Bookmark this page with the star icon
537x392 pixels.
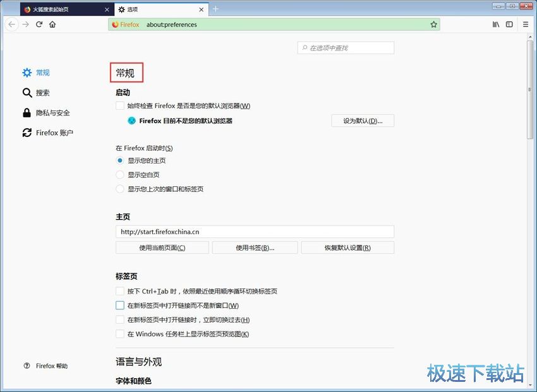click(x=433, y=24)
